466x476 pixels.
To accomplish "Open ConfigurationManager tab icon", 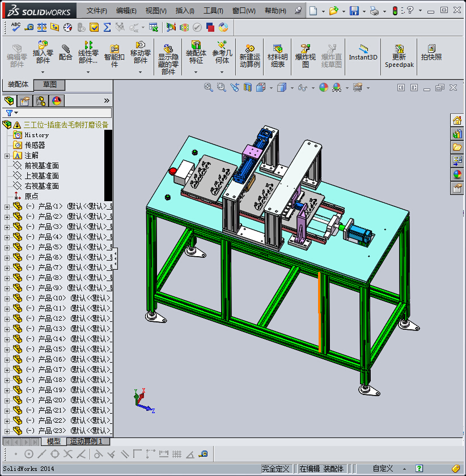I will [x=41, y=100].
